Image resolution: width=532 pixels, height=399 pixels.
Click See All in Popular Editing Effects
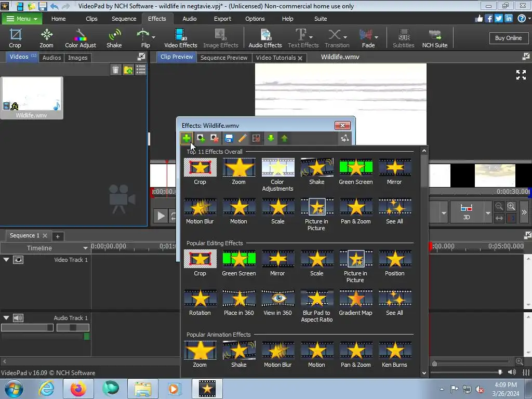pyautogui.click(x=395, y=303)
